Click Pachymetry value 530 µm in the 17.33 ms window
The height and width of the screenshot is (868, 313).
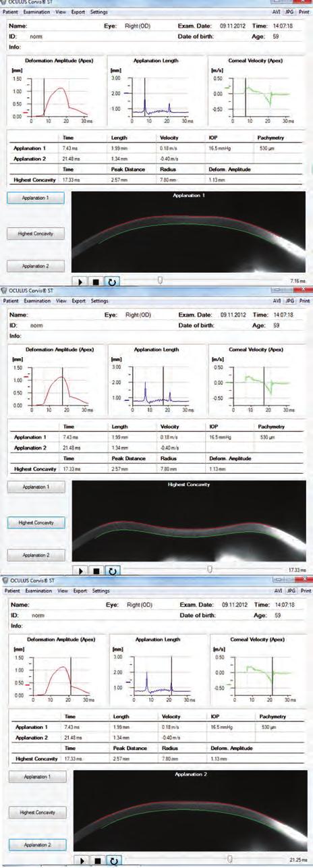(266, 435)
